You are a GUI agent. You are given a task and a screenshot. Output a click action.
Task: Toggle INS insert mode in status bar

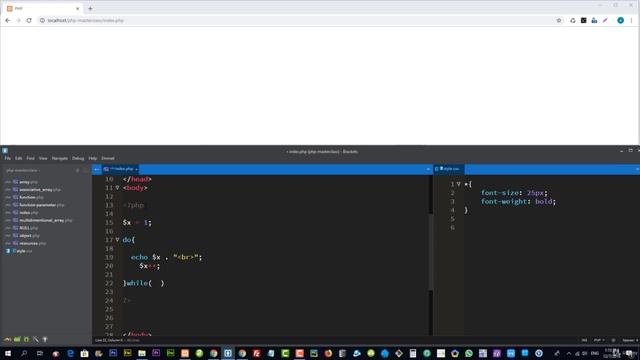pyautogui.click(x=584, y=340)
